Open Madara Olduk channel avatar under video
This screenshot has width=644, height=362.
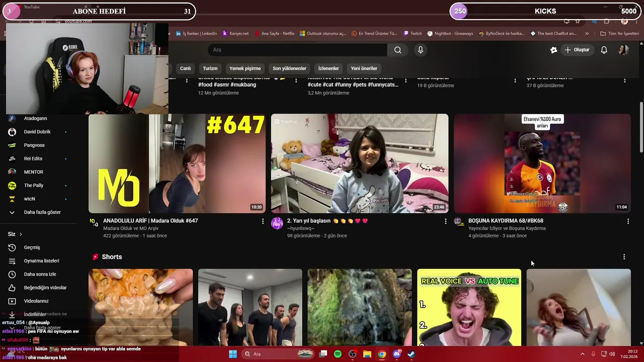click(x=94, y=222)
